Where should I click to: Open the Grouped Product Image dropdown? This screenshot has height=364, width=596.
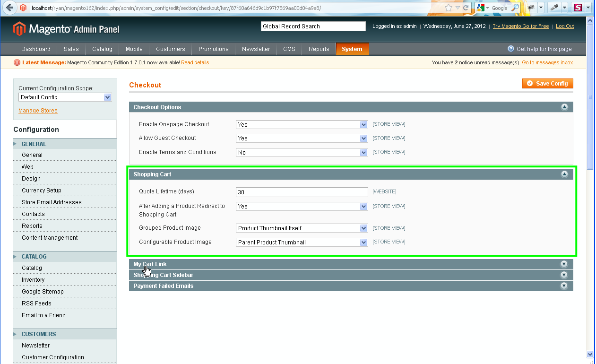302,228
